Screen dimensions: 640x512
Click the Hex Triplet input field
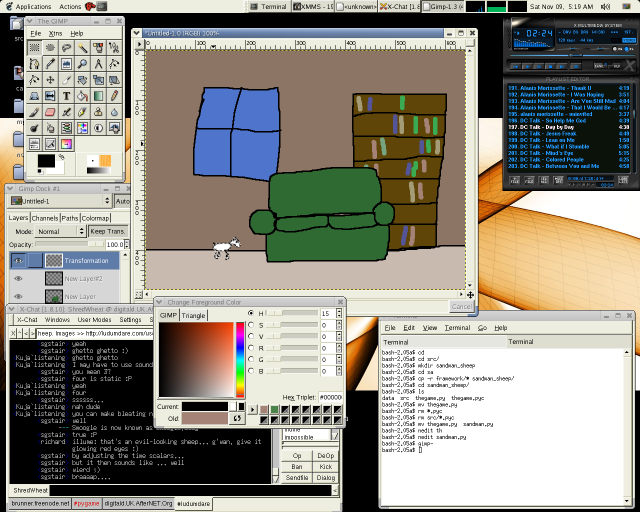pos(330,397)
